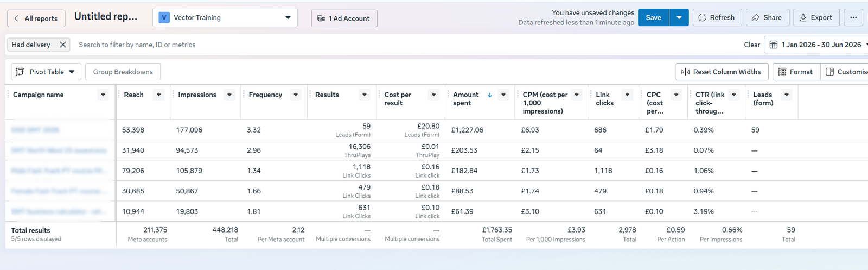Click the Had delivery filter chip

tap(31, 45)
